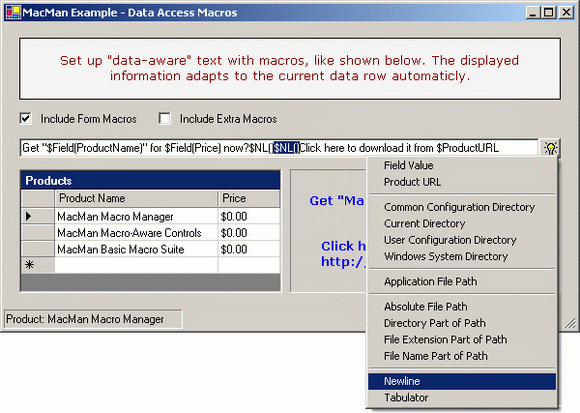Close the MacMan Example window
The image size is (580, 413).
point(566,12)
